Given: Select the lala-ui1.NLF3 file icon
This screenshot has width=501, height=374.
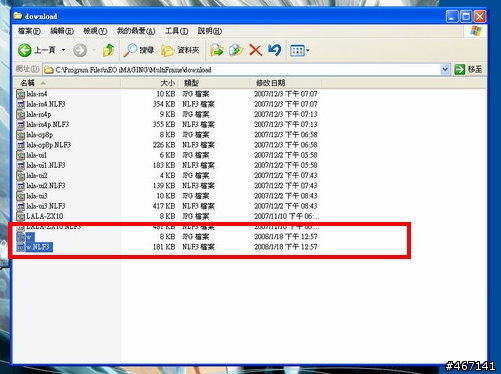Looking at the screenshot, I should pos(21,165).
